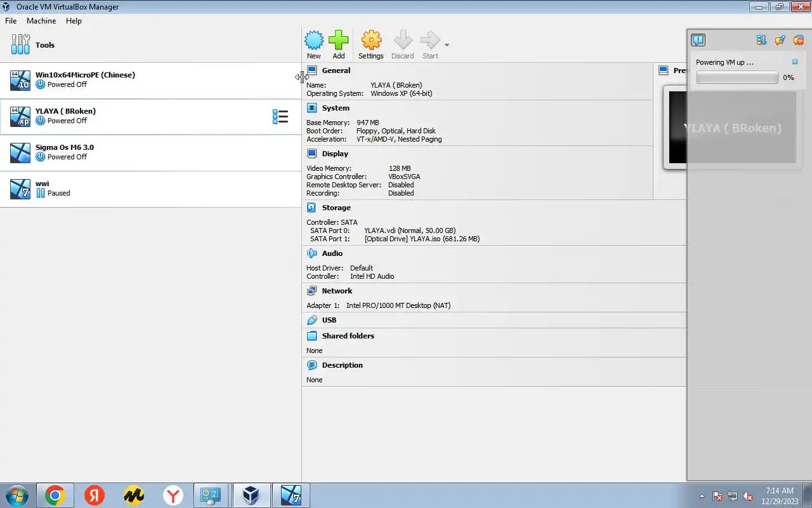Click the Intel HD Audio controller value
Viewport: 812px width, 508px height.
(372, 276)
